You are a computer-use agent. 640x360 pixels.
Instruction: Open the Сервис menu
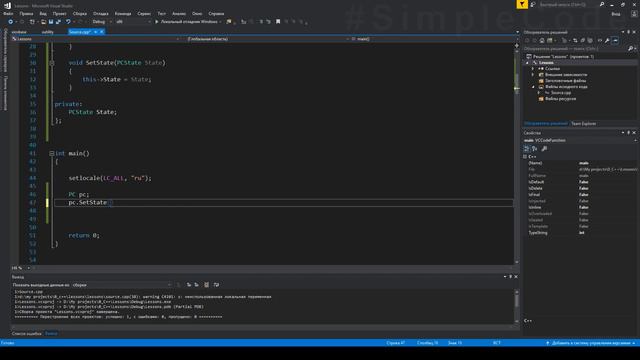(x=144, y=13)
